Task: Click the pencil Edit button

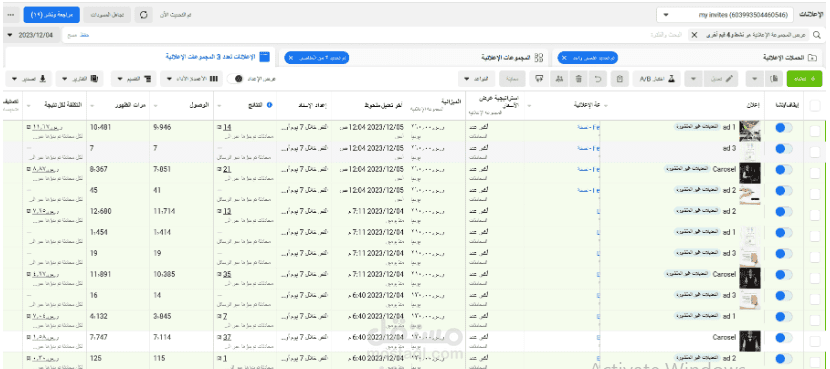Action: pyautogui.click(x=721, y=79)
